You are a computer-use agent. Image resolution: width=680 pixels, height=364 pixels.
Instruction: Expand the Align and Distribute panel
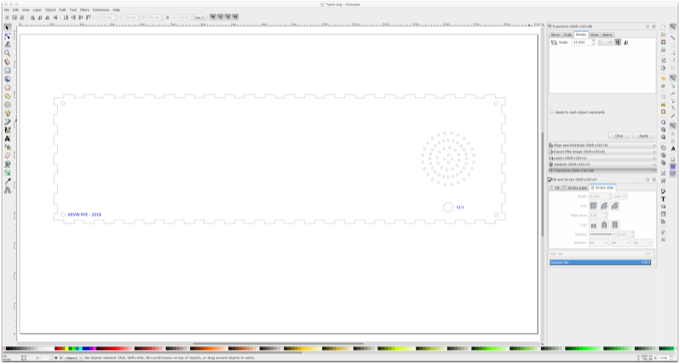click(602, 145)
